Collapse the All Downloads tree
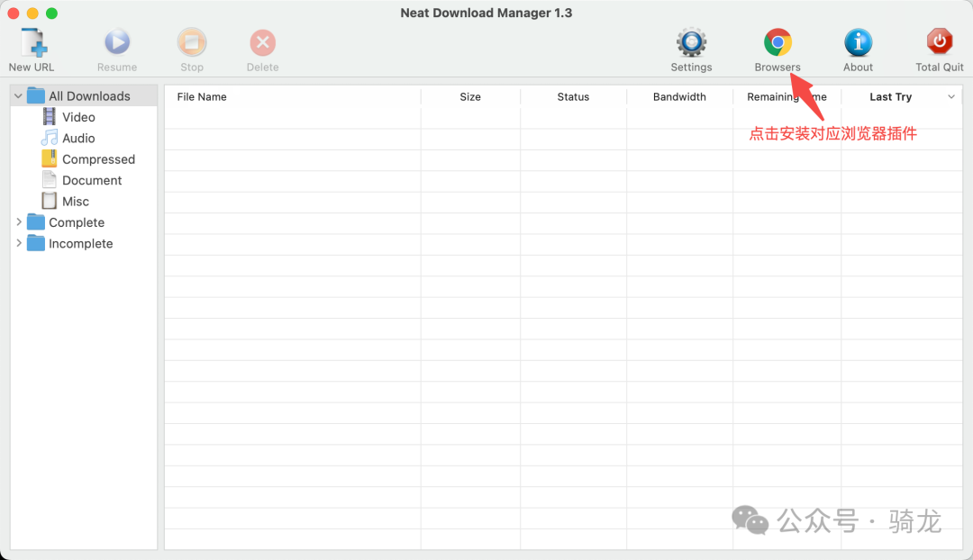973x560 pixels. click(18, 96)
